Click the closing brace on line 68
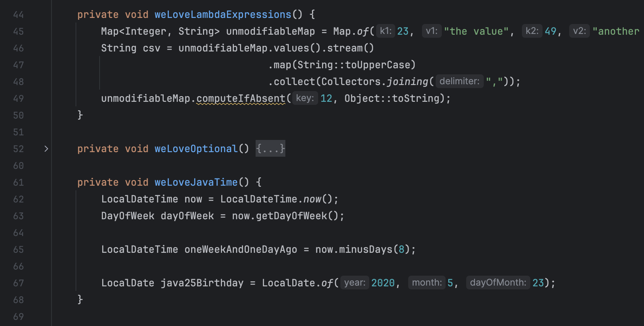The image size is (644, 326). 80,299
